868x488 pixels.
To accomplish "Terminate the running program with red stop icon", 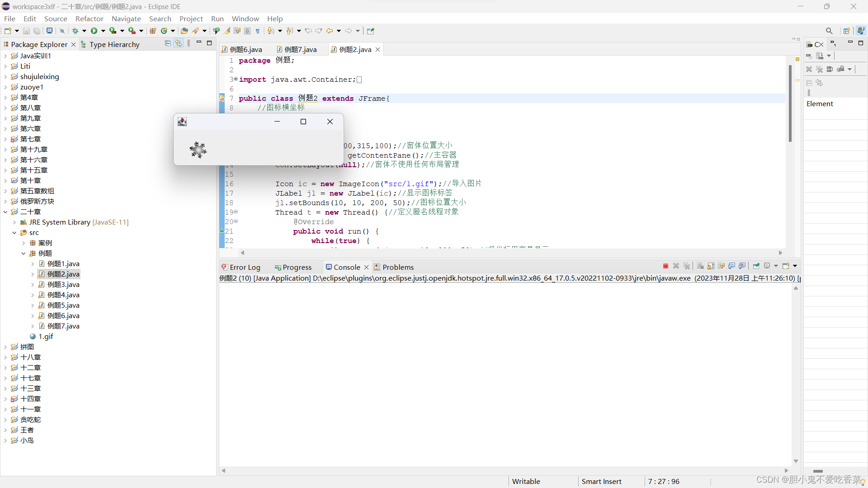I will 665,266.
